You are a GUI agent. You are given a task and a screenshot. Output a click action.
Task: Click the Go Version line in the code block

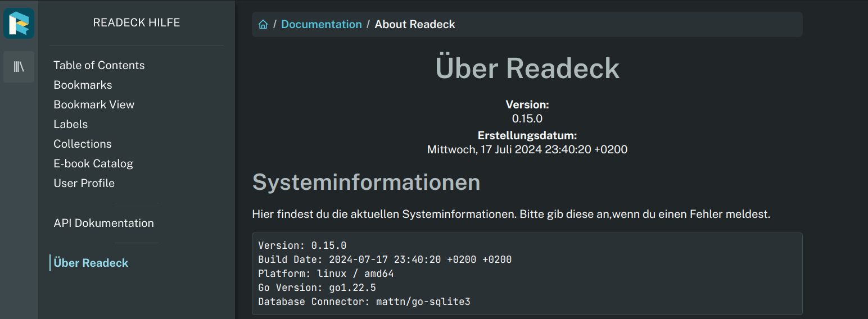[x=317, y=288]
